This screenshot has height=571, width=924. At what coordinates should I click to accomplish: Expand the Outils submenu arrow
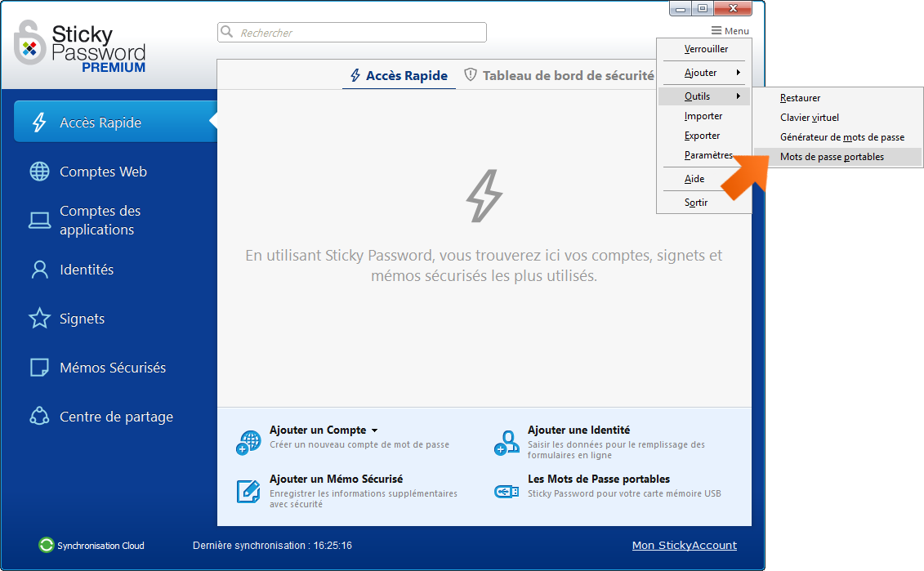(x=738, y=96)
